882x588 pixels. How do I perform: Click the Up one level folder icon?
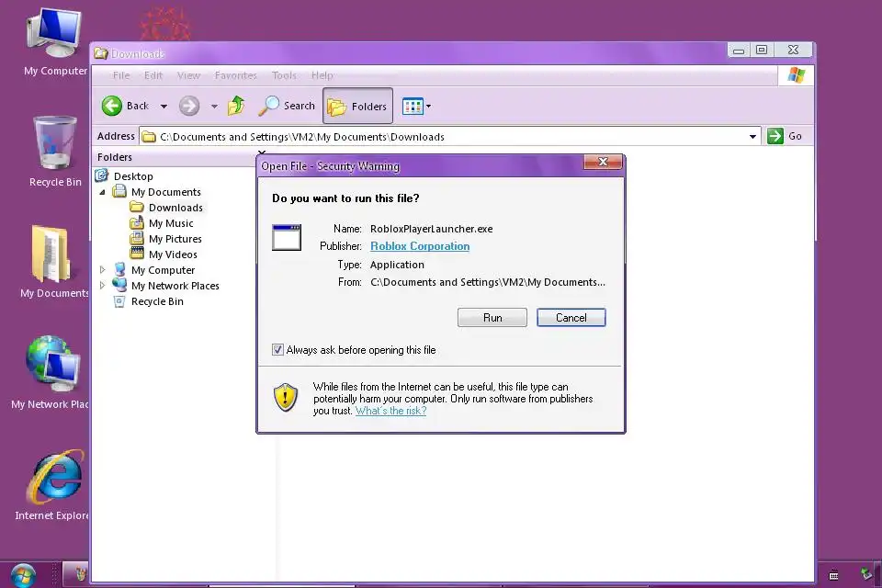pyautogui.click(x=236, y=106)
